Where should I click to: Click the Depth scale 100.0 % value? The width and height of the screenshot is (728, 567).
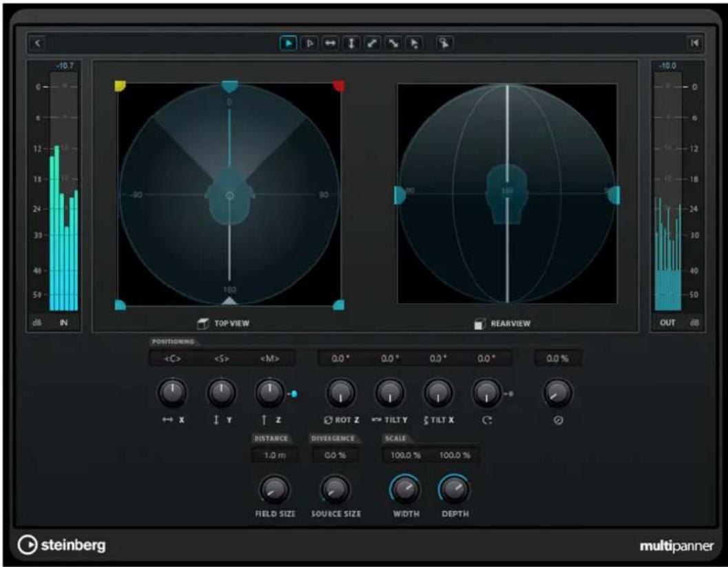[455, 455]
